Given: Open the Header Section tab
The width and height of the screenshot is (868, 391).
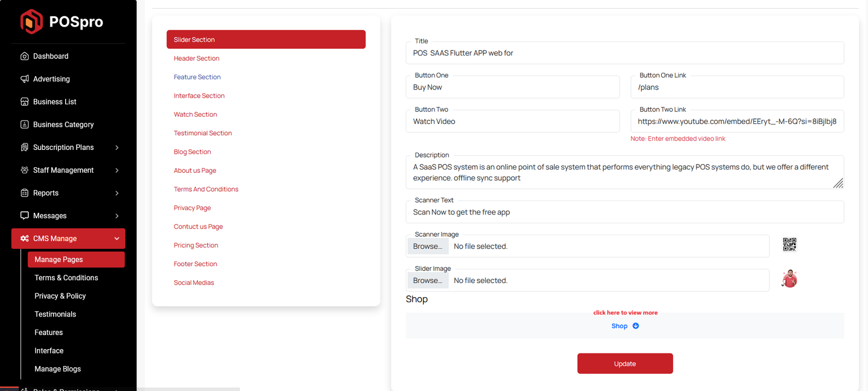Looking at the screenshot, I should click(x=196, y=59).
